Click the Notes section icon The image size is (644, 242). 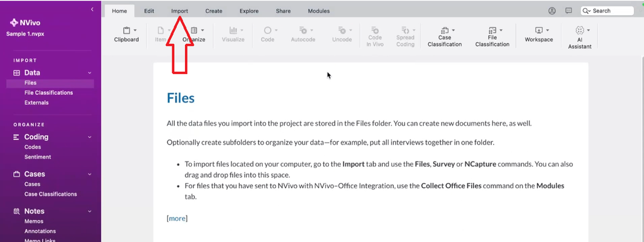[17, 211]
